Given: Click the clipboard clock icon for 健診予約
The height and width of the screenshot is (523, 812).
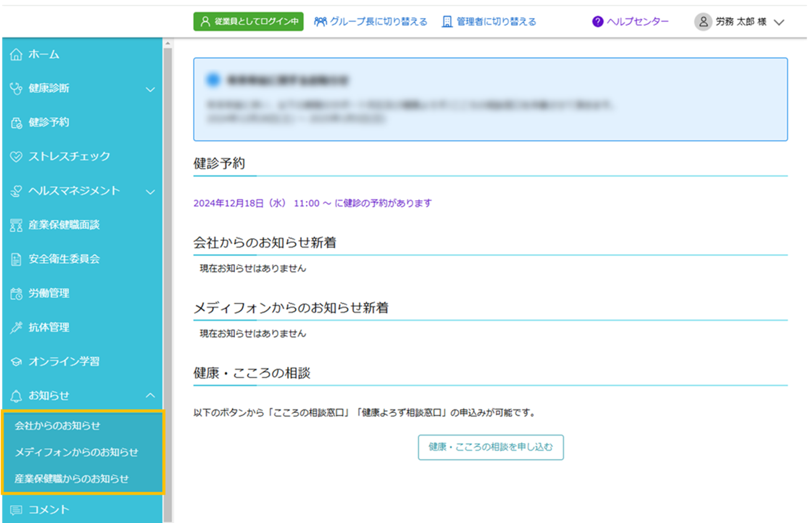Looking at the screenshot, I should [16, 123].
